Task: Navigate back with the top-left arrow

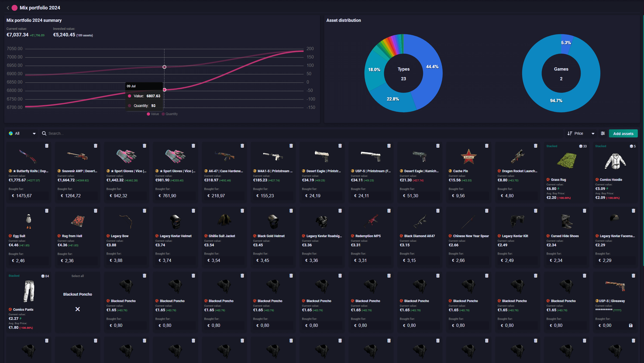Action: click(8, 8)
